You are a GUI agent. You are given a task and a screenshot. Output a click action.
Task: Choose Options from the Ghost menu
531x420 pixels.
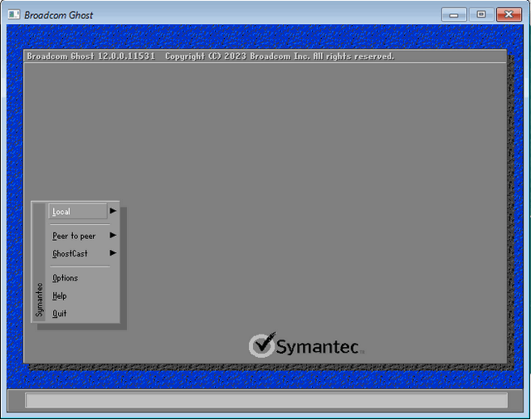click(65, 278)
